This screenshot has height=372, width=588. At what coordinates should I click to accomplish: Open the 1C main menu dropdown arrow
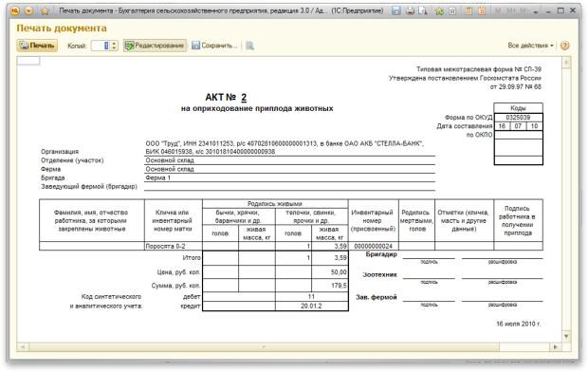coord(28,10)
